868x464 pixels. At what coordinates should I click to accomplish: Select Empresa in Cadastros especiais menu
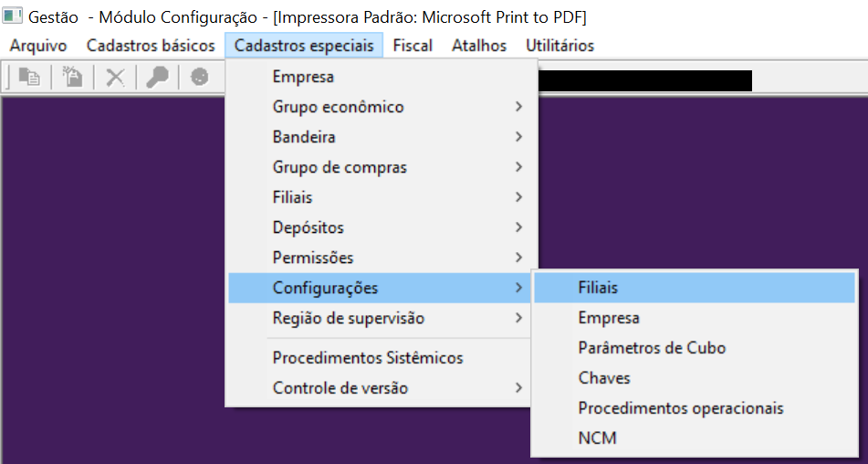[x=303, y=77]
